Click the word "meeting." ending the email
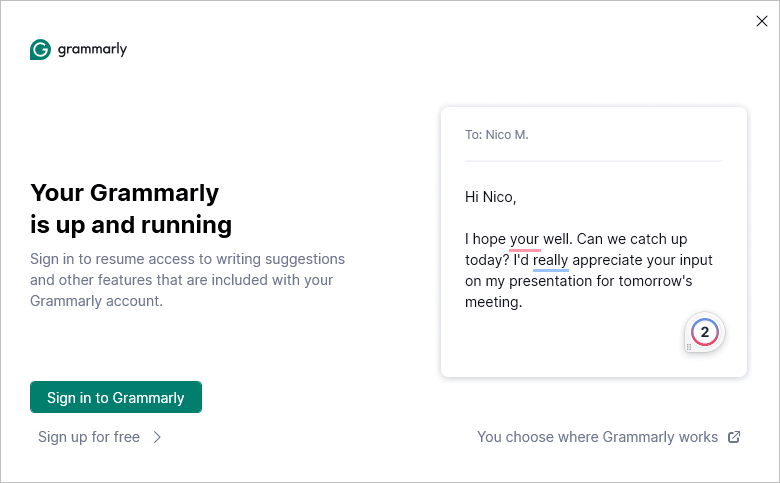Viewport: 780px width, 483px height. pyautogui.click(x=493, y=302)
